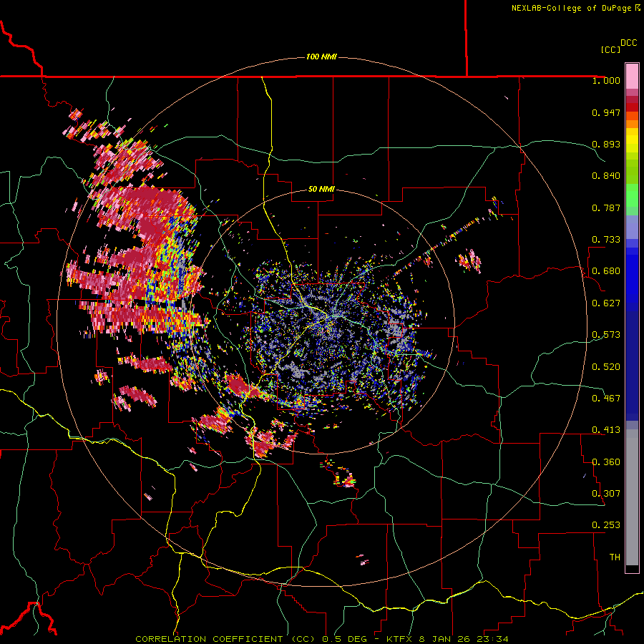Click the 1.000 value on the color scale

606,80
